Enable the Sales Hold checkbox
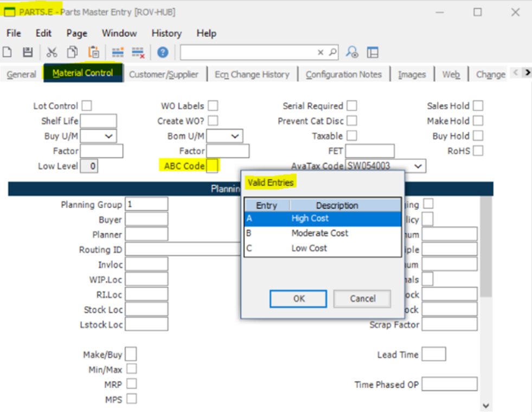The width and height of the screenshot is (532, 418). coord(478,106)
